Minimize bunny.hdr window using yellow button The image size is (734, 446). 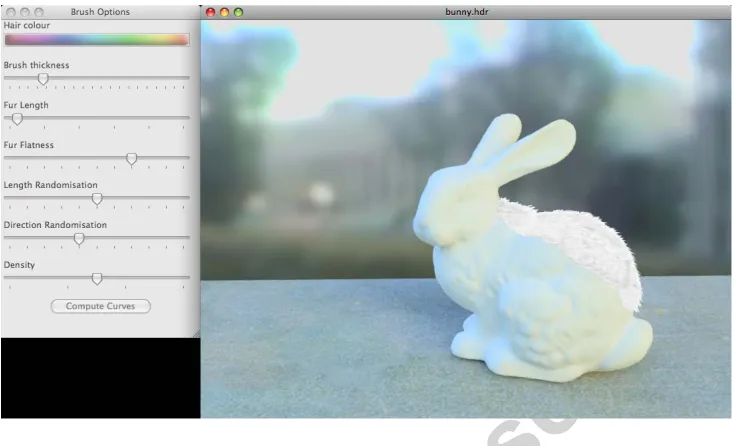click(x=225, y=12)
